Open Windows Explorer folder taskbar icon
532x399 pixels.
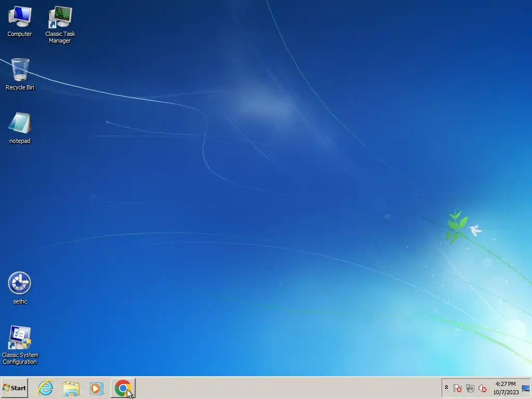point(71,388)
